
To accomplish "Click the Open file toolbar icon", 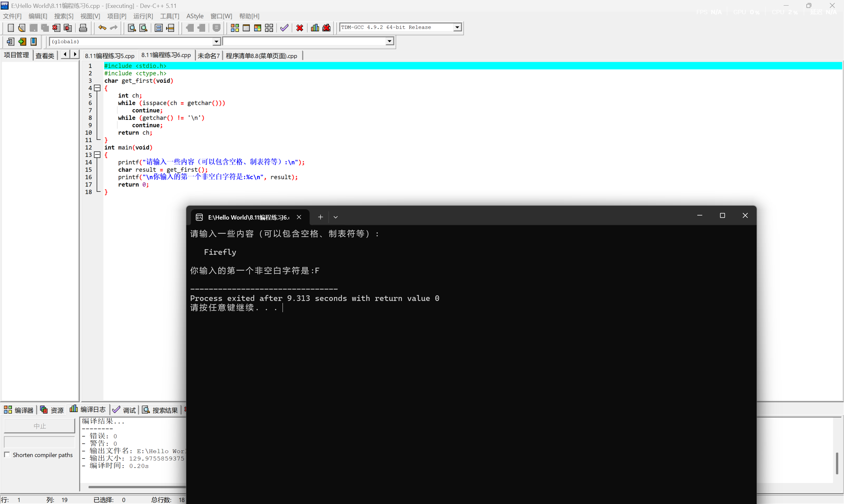I will point(22,28).
